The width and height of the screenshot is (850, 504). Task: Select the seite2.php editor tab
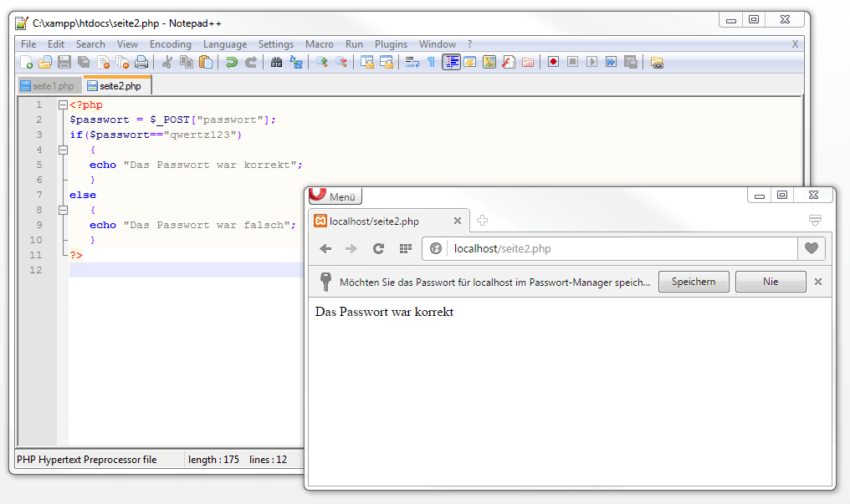(117, 85)
